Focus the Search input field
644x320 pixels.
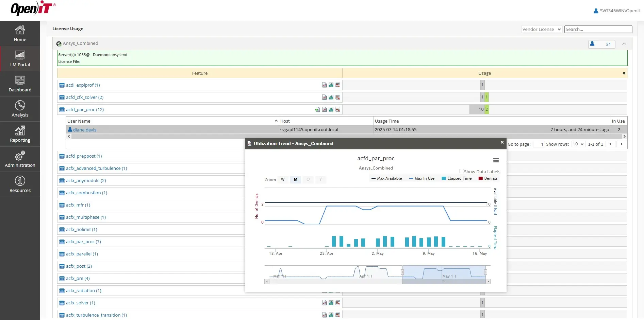tap(598, 29)
